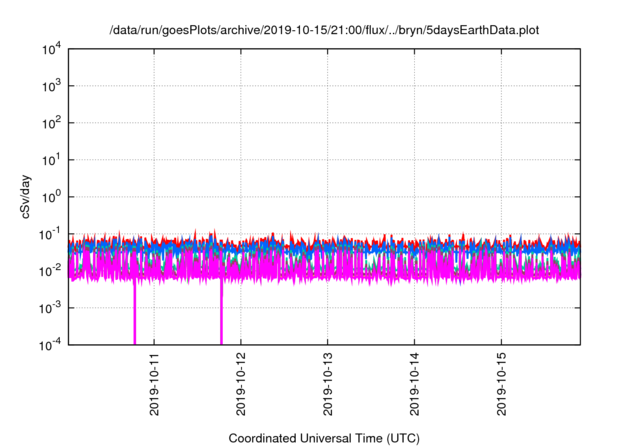Click the 10^4 y-axis tick label
The width and height of the screenshot is (640, 448).
pyautogui.click(x=51, y=49)
